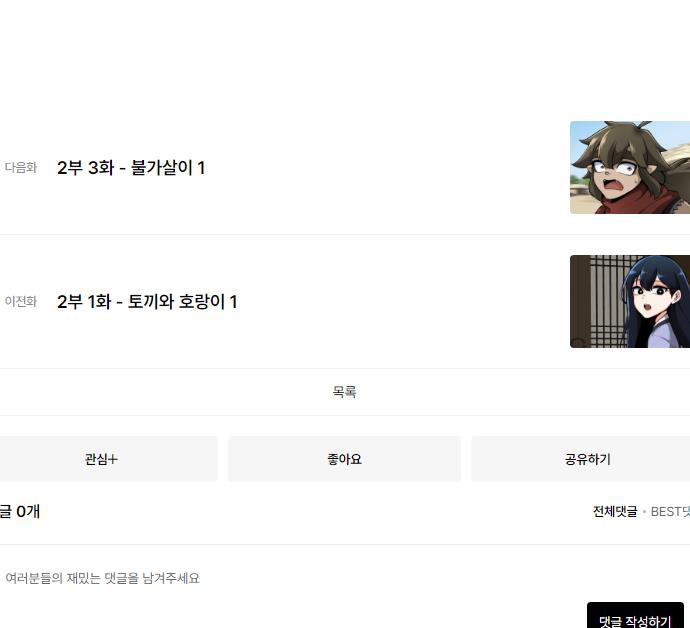Like the episode with 좋아요 button
This screenshot has height=628, width=690.
[344, 459]
